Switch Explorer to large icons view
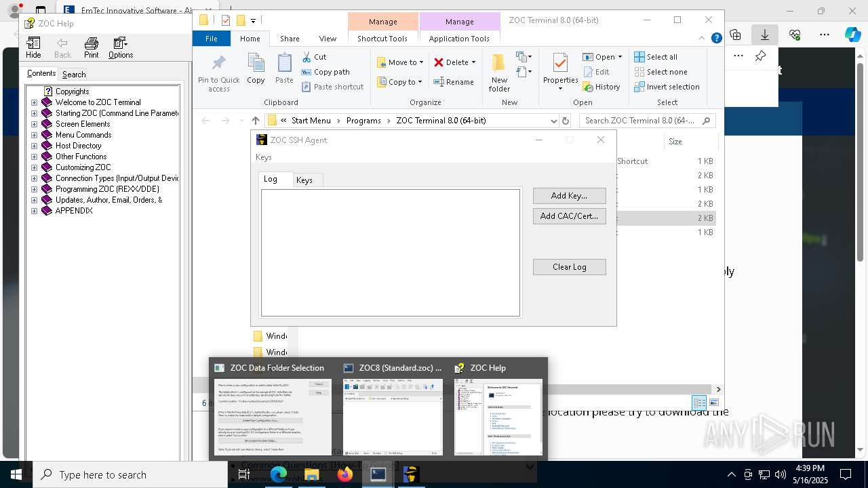The image size is (868, 488). click(x=713, y=403)
